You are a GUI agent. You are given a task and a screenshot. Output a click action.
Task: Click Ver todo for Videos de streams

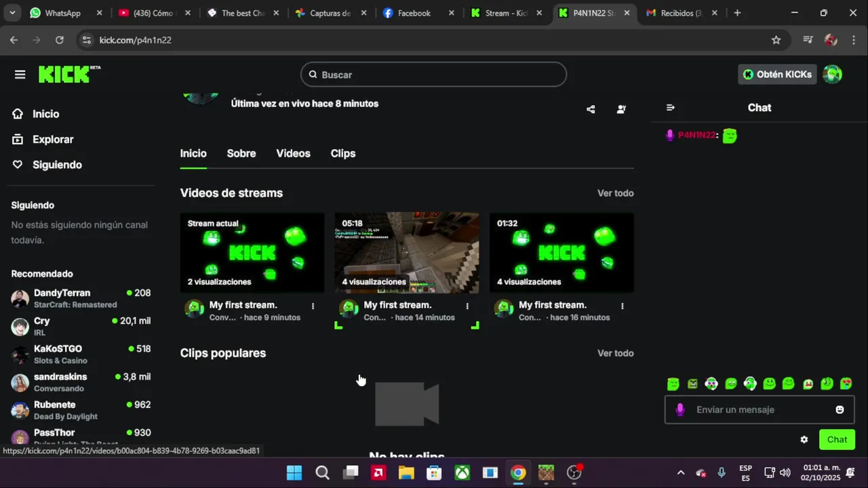tap(616, 193)
